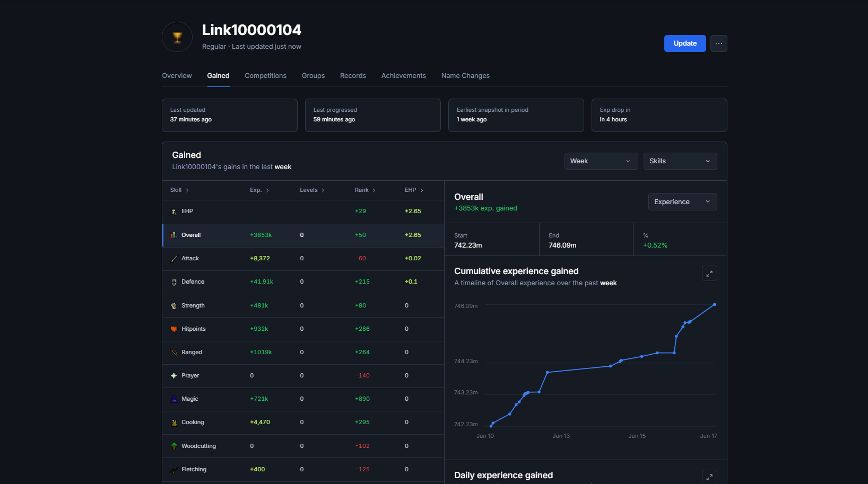This screenshot has width=868, height=484.
Task: Click the blue Update button
Action: tap(685, 43)
